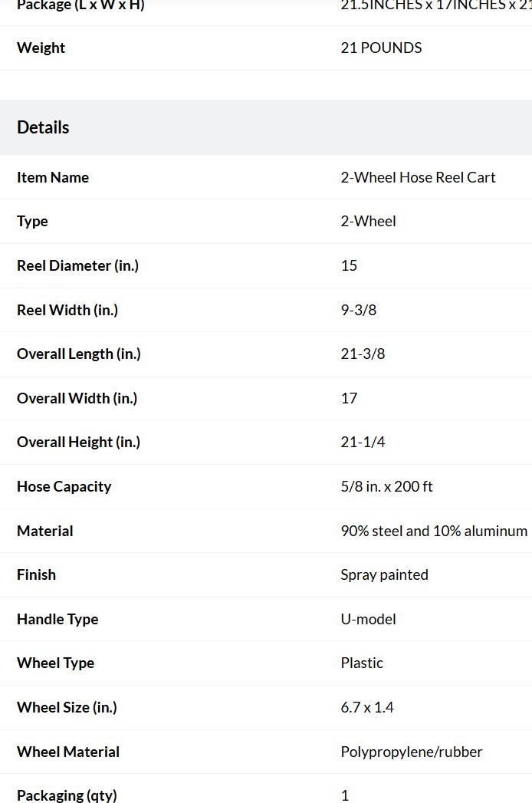Click the Finish value Spray painted
Image resolution: width=532 pixels, height=803 pixels.
coord(385,574)
